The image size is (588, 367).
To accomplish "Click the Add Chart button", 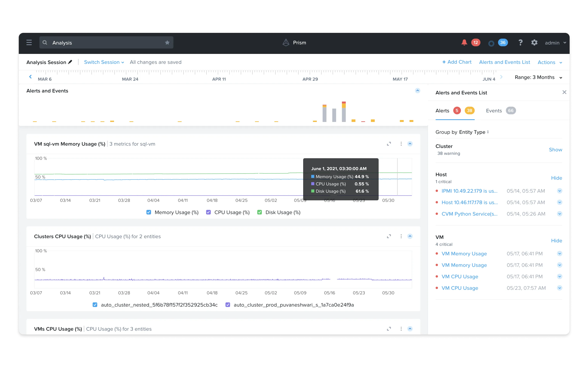I will tap(457, 62).
